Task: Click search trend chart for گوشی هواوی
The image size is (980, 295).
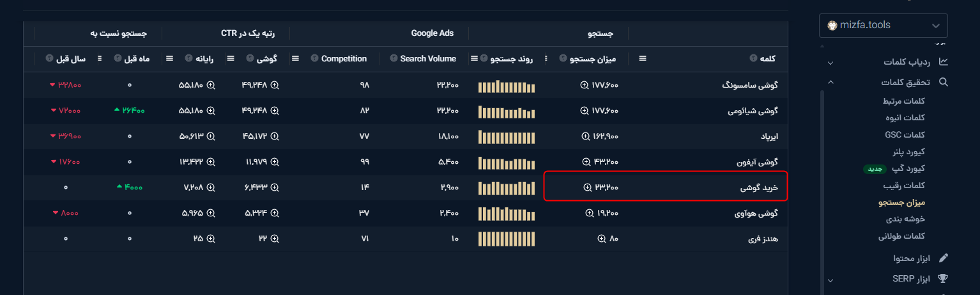Action: coord(506,213)
